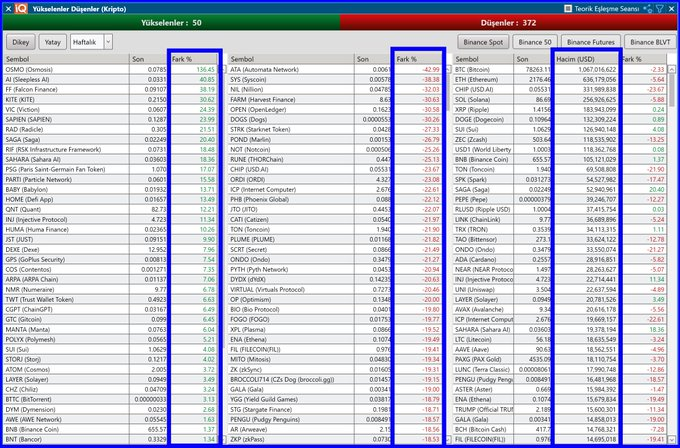Sort gainers table by Sembol header
The image size is (680, 448).
click(66, 59)
